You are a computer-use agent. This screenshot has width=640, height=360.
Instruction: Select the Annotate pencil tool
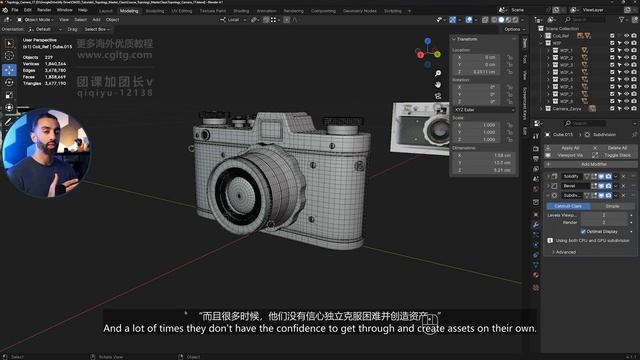coord(8,121)
